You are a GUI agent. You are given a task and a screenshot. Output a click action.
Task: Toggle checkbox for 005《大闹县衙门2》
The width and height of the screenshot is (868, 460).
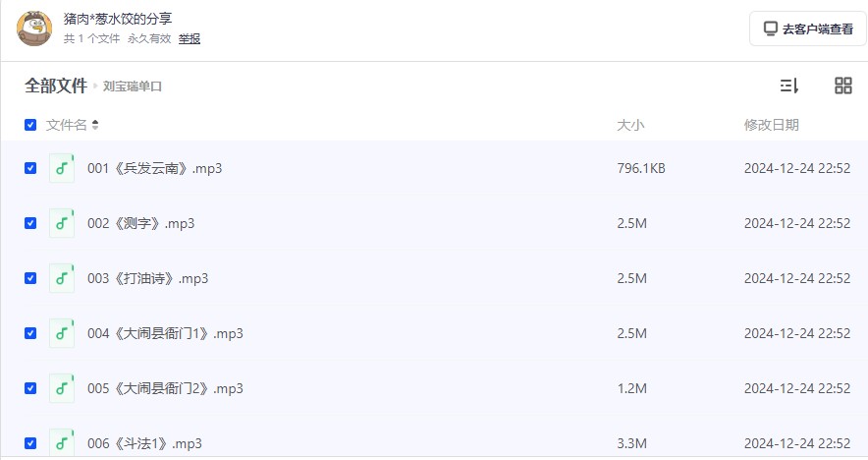(x=30, y=388)
